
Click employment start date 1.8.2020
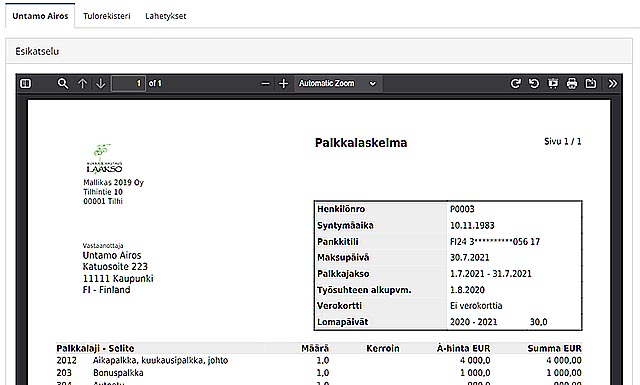point(467,290)
